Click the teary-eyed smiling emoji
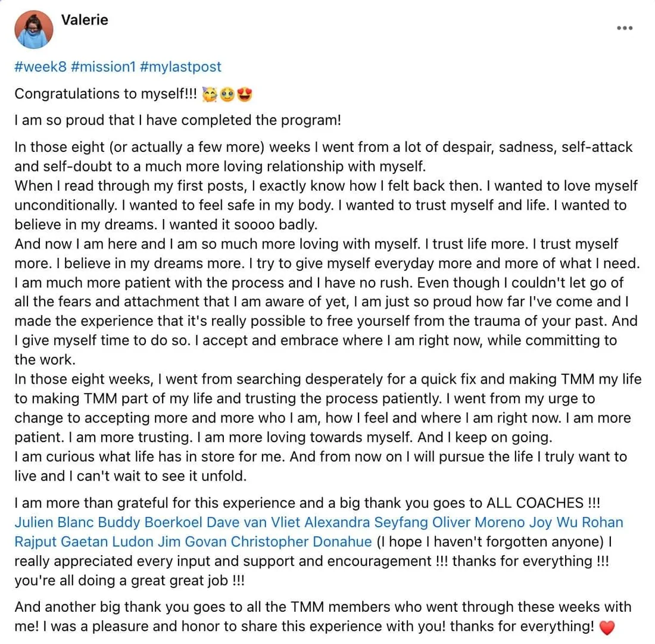Viewport: 655px width, 644px height. pos(227,94)
